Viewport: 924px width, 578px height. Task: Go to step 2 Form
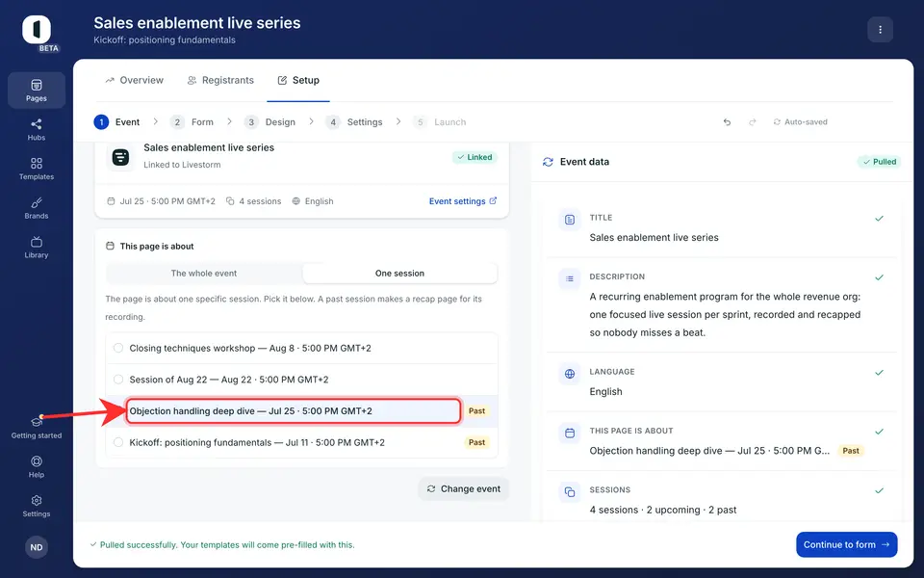click(x=192, y=122)
